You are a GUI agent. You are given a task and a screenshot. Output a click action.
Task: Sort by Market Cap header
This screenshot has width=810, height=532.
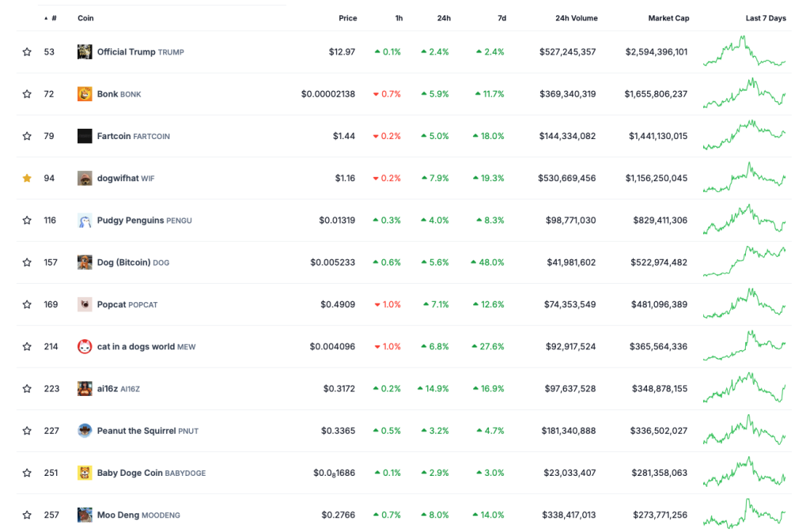click(x=668, y=18)
